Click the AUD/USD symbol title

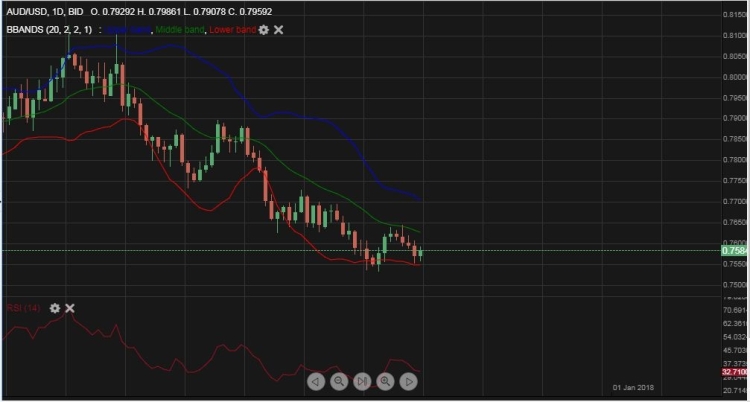[x=27, y=11]
